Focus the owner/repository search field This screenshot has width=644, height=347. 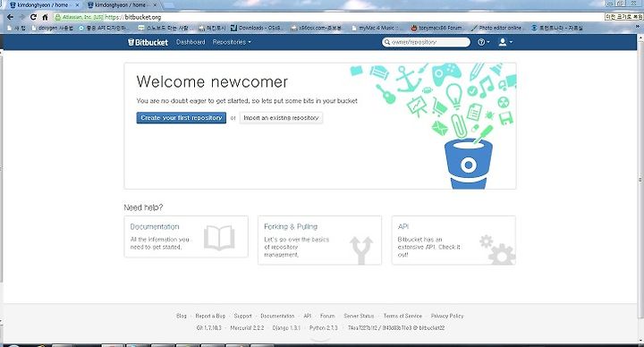(426, 42)
